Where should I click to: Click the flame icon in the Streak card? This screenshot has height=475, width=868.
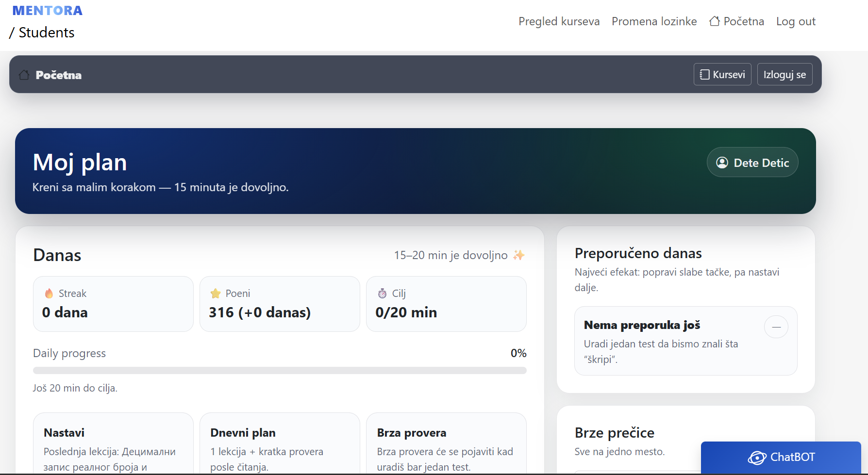pos(49,293)
